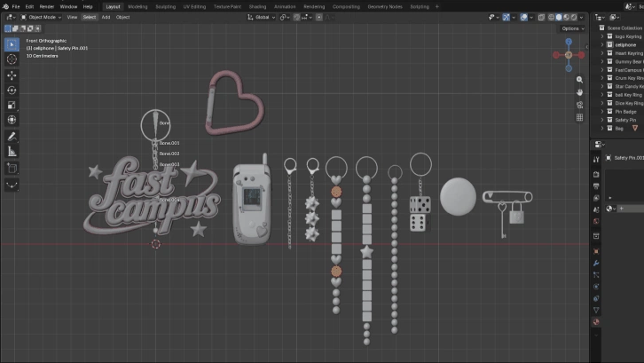Viewport: 644px width, 363px height.
Task: Select the Select Box tool
Action: [12, 44]
